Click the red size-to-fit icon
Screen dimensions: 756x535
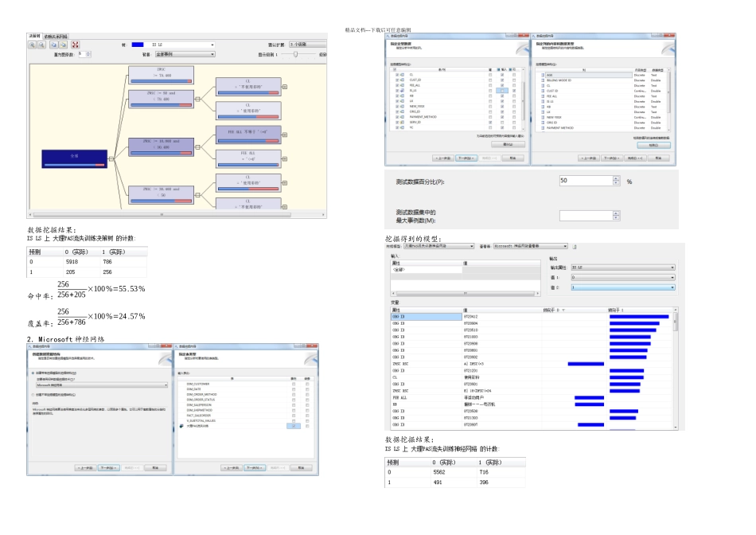(x=75, y=45)
